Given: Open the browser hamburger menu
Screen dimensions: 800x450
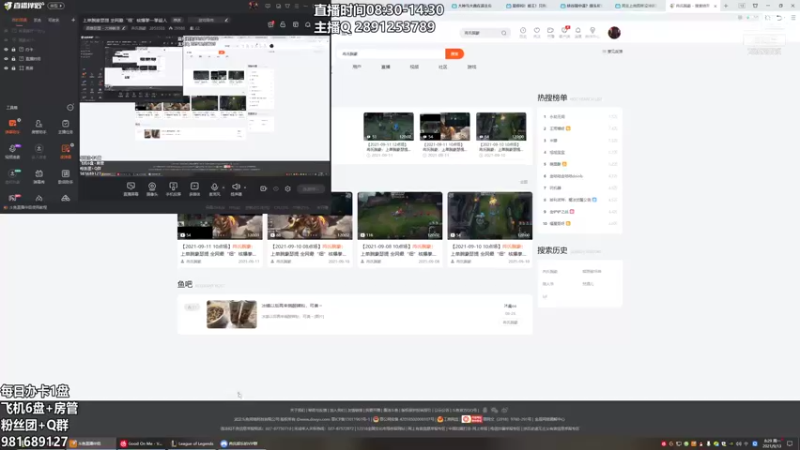Looking at the screenshot, I should click(793, 17).
